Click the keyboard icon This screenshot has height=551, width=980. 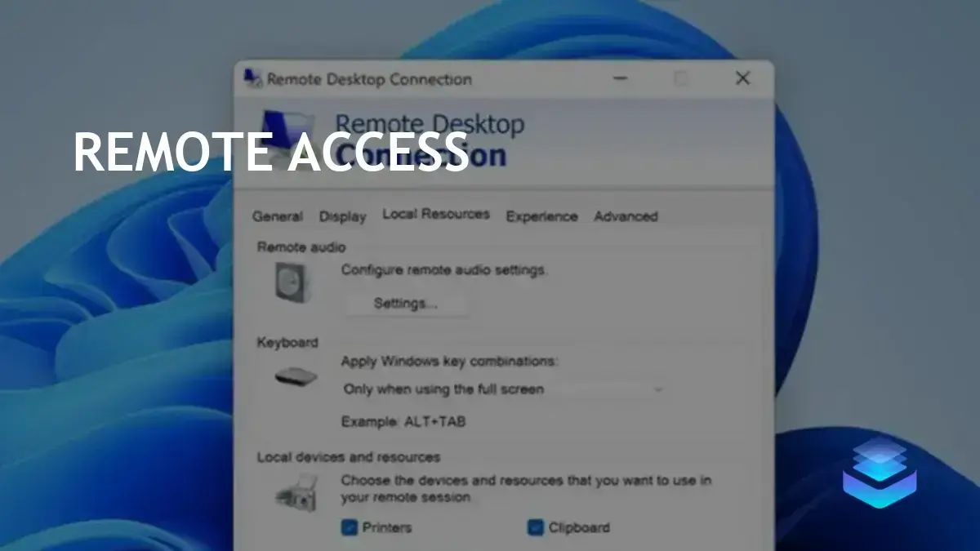click(x=295, y=377)
